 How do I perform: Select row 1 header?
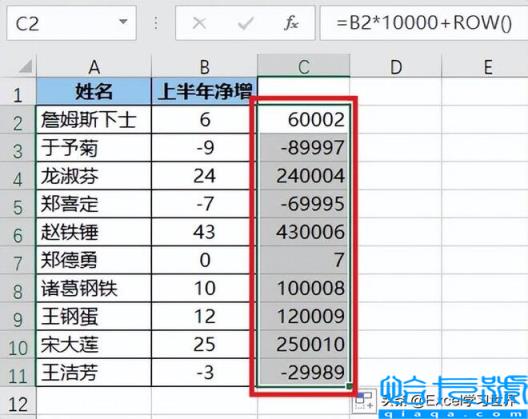click(18, 92)
